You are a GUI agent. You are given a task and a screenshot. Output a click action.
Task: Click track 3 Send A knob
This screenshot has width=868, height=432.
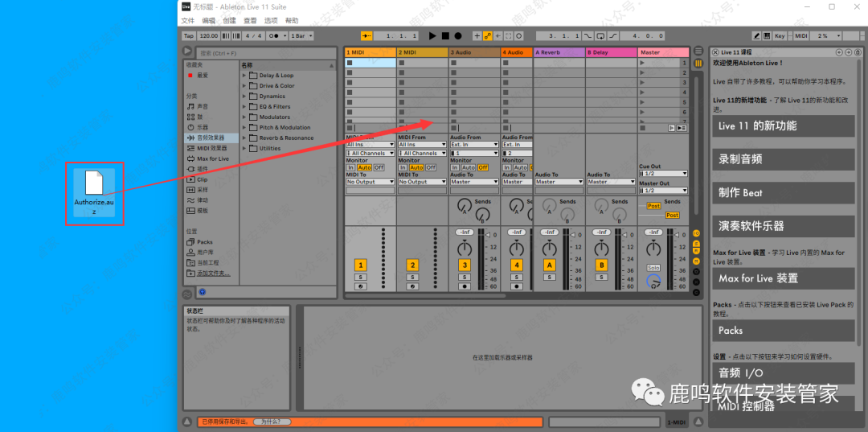[464, 208]
